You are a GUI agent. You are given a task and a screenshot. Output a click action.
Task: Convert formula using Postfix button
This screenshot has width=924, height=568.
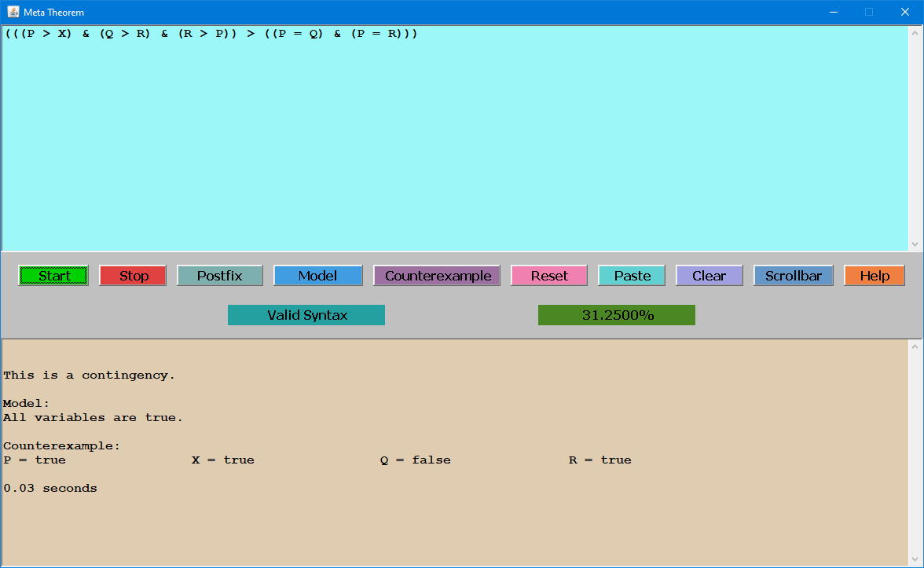coord(220,276)
